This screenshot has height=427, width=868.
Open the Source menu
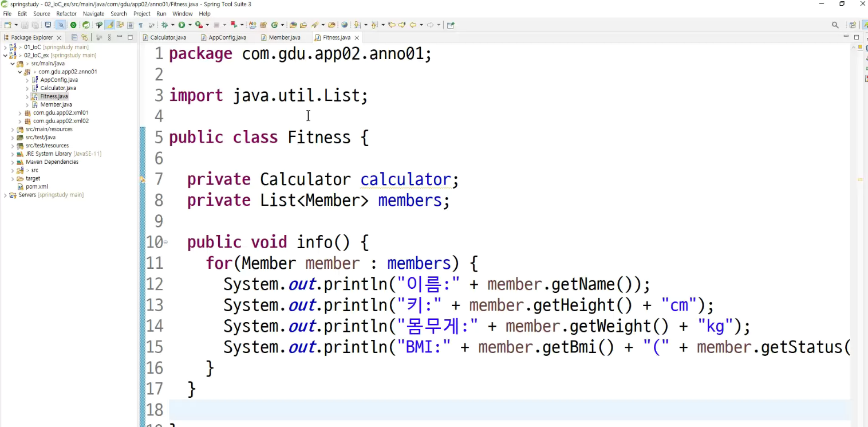[42, 14]
